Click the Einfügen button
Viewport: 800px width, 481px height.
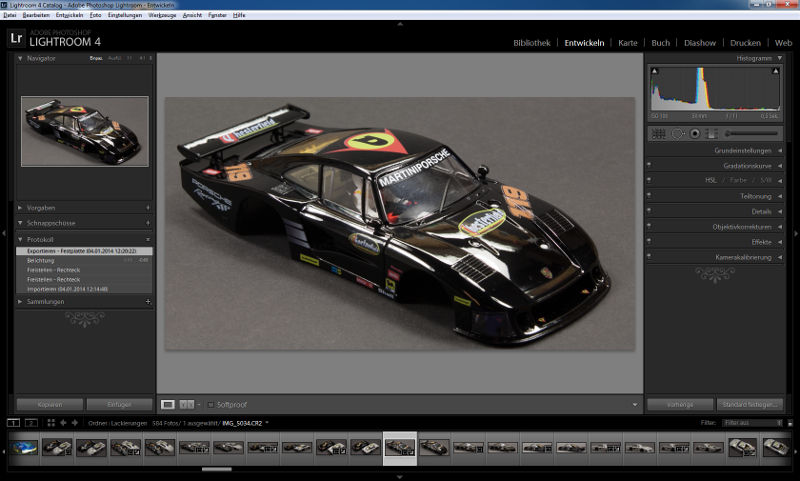click(x=119, y=404)
